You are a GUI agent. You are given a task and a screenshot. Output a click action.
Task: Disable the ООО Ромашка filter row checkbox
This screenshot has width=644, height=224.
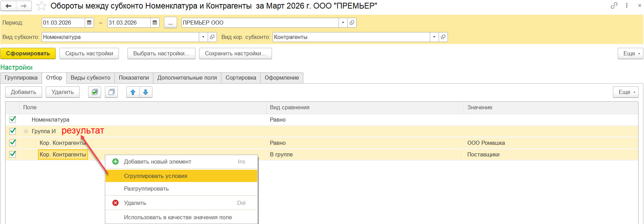tap(13, 142)
